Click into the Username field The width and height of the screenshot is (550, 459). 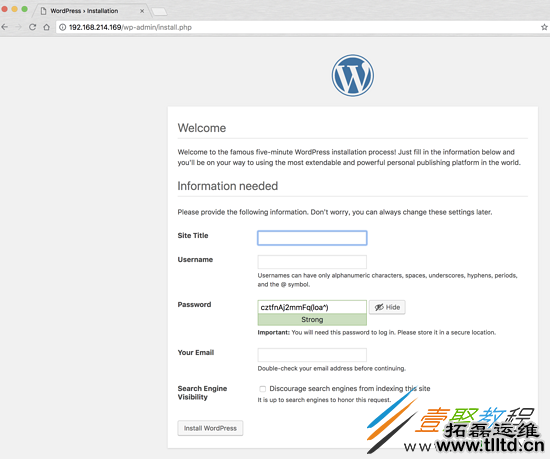[x=312, y=262]
